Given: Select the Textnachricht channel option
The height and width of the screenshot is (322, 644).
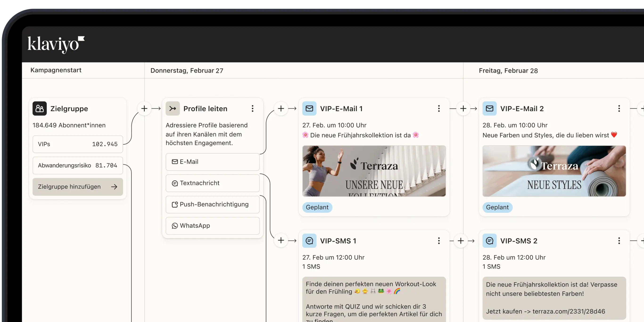Looking at the screenshot, I should pos(212,183).
